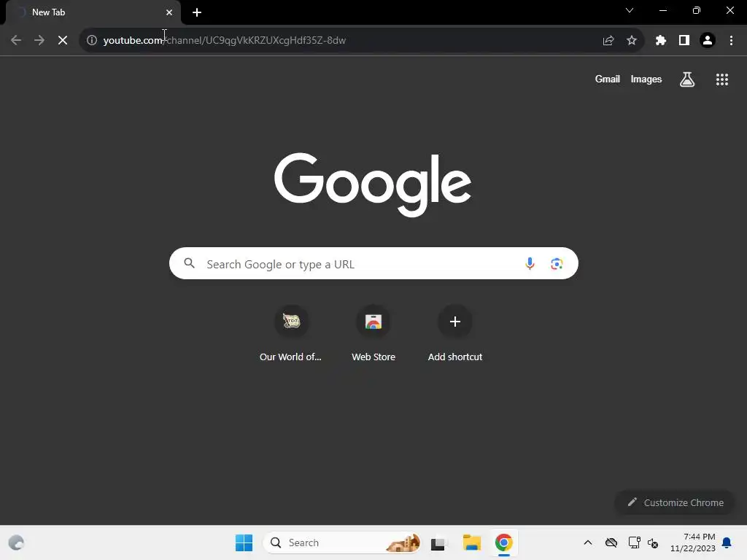The width and height of the screenshot is (747, 560).
Task: Open Windows Start menu
Action: pyautogui.click(x=244, y=542)
